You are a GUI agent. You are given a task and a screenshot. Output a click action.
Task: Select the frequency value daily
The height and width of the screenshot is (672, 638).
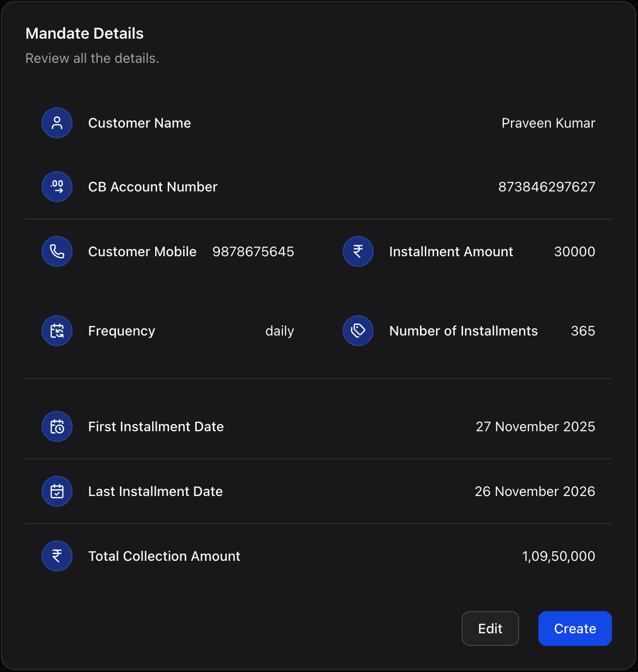click(279, 331)
